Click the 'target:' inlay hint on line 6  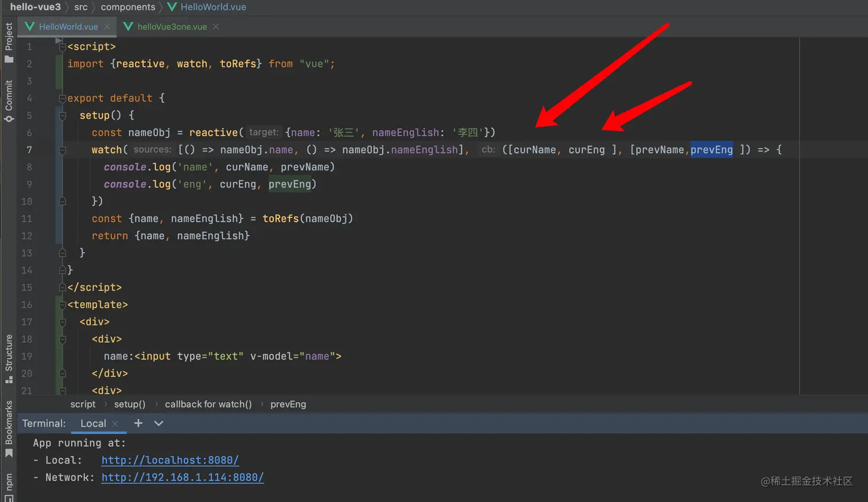tap(264, 133)
